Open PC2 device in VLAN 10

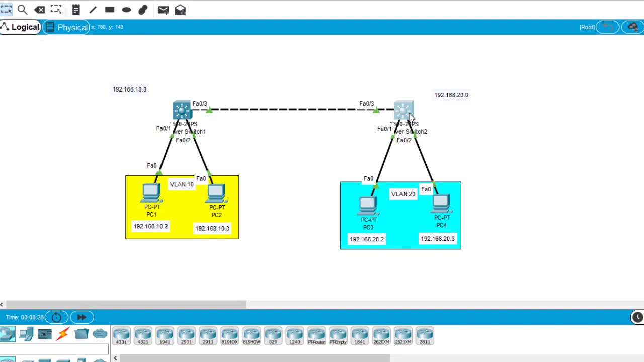coord(216,194)
